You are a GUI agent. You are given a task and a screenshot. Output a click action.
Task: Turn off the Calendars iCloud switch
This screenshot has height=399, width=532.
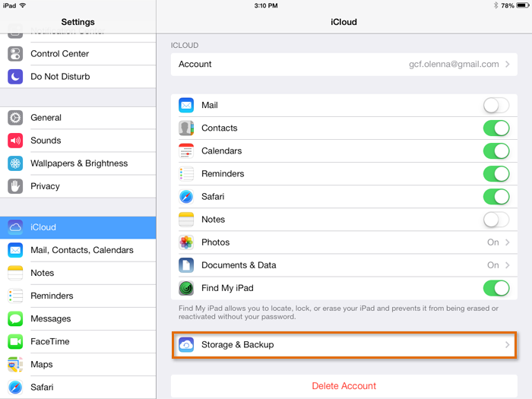[x=496, y=151]
